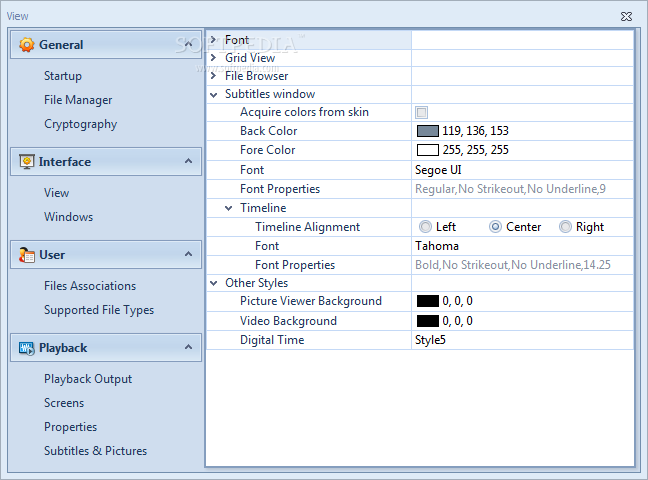
Task: Select the Fore Color row label
Action: pos(268,150)
